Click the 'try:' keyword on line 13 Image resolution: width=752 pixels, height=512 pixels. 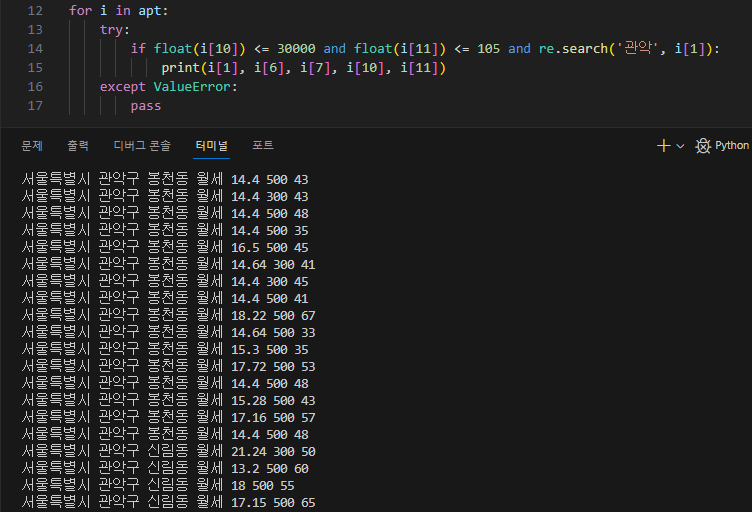tap(115, 30)
